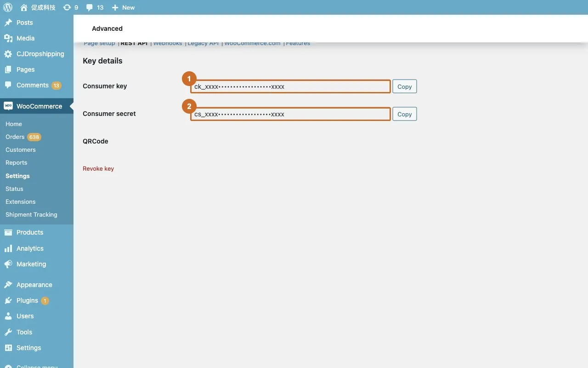Open Tools menu label
This screenshot has height=368, width=588.
pyautogui.click(x=24, y=332)
